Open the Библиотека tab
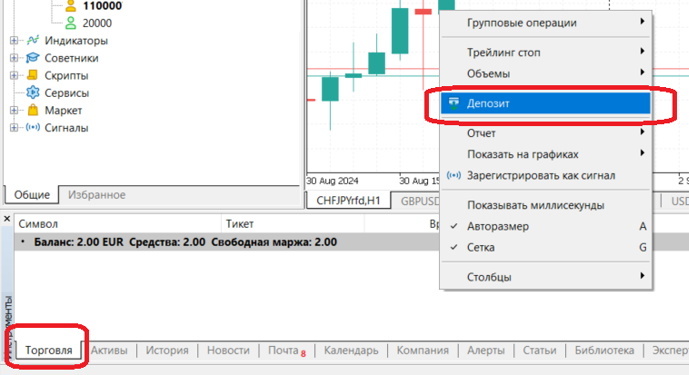 tap(604, 350)
